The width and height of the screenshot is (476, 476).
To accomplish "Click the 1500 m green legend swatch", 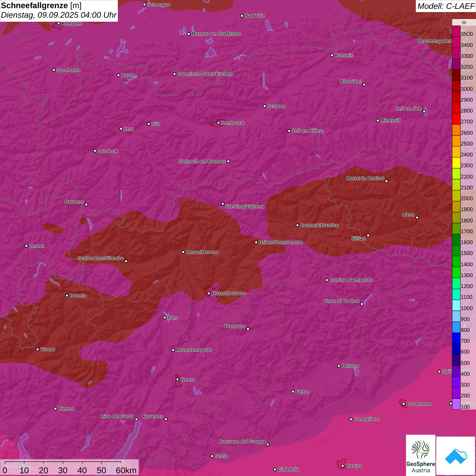I will 456,251.
